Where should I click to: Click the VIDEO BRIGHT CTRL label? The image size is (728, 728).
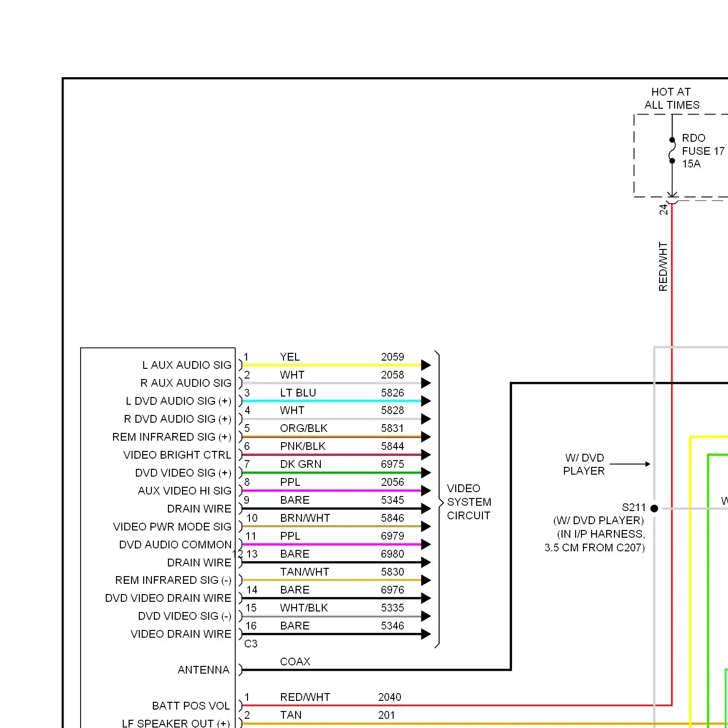(177, 455)
